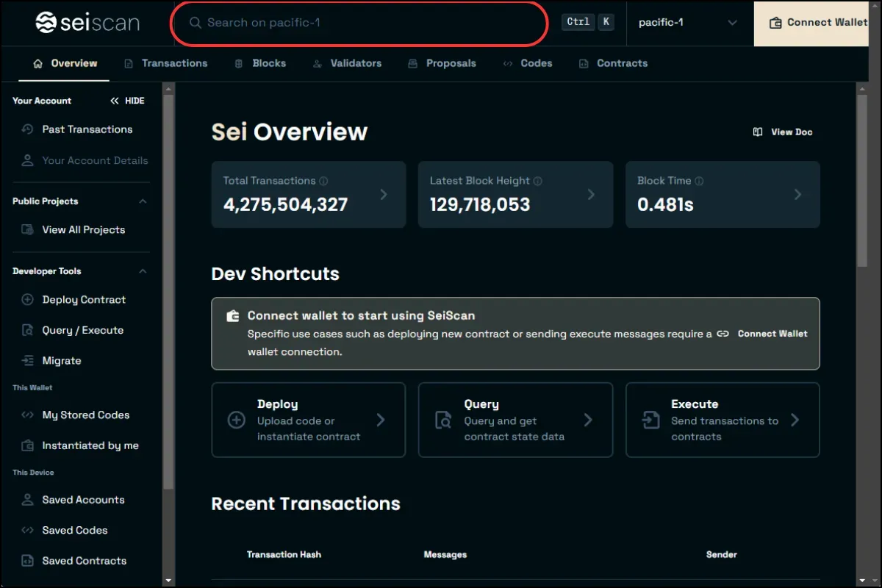Click the Sender column header
Viewport: 882px width, 588px height.
pyautogui.click(x=721, y=555)
